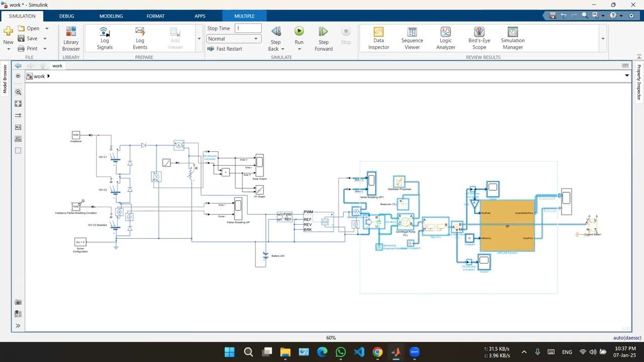This screenshot has width=644, height=362.
Task: Click the Step Forward icon
Action: (x=324, y=32)
